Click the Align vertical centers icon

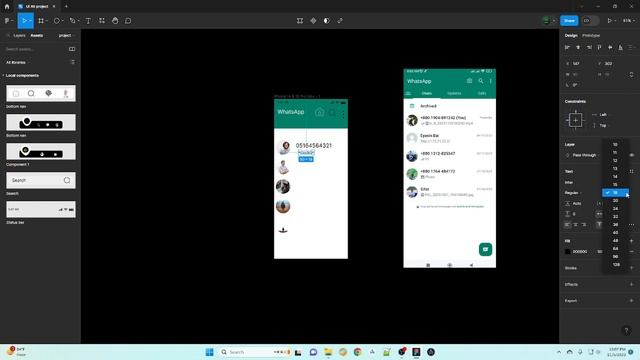pyautogui.click(x=610, y=47)
